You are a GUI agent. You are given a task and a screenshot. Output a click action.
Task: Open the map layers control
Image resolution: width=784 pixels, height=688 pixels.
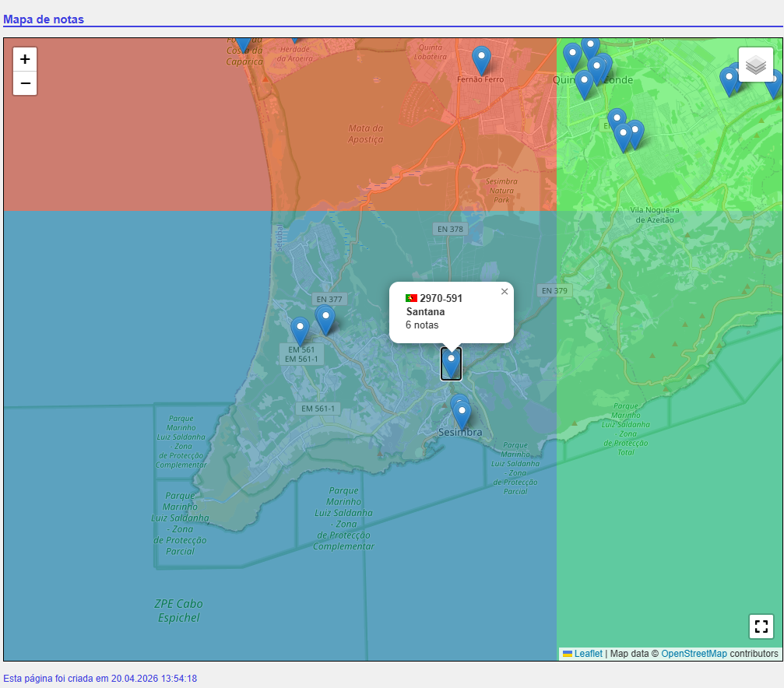(x=755, y=65)
